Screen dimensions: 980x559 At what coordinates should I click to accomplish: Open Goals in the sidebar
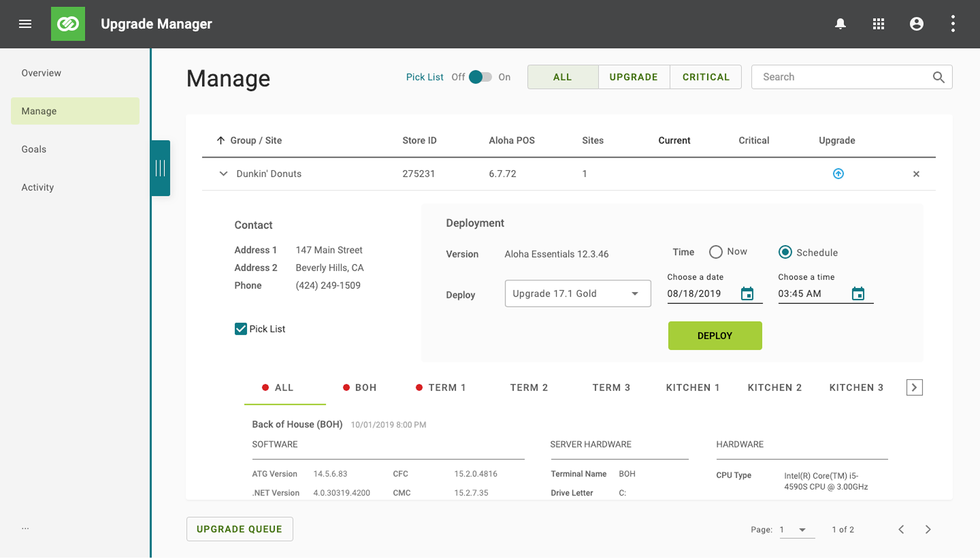[75, 150]
